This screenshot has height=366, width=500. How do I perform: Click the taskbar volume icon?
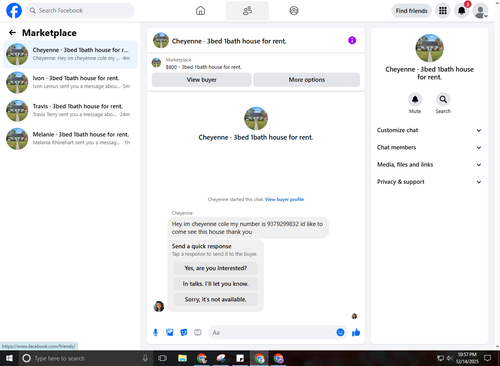pos(449,358)
